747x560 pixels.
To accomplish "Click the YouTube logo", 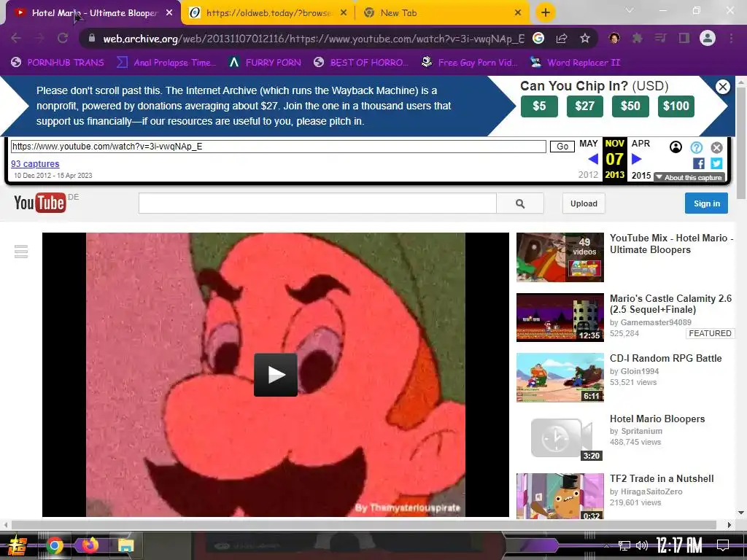I will point(40,203).
